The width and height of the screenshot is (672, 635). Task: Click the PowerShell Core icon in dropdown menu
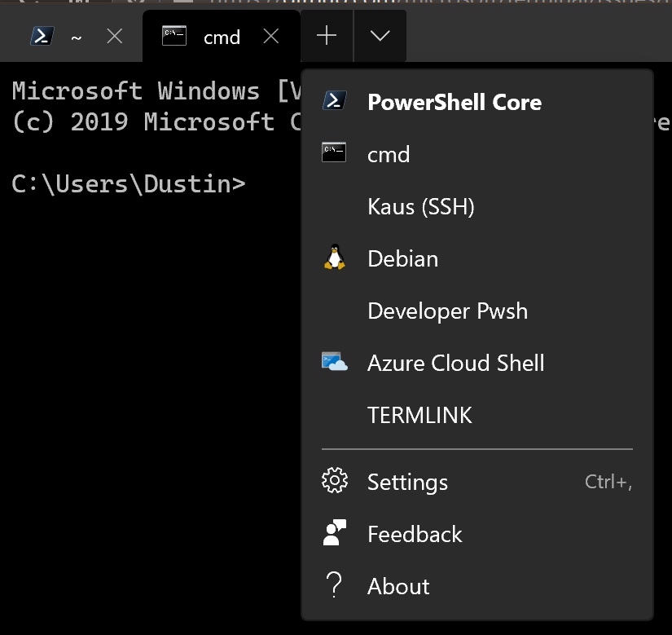335,102
